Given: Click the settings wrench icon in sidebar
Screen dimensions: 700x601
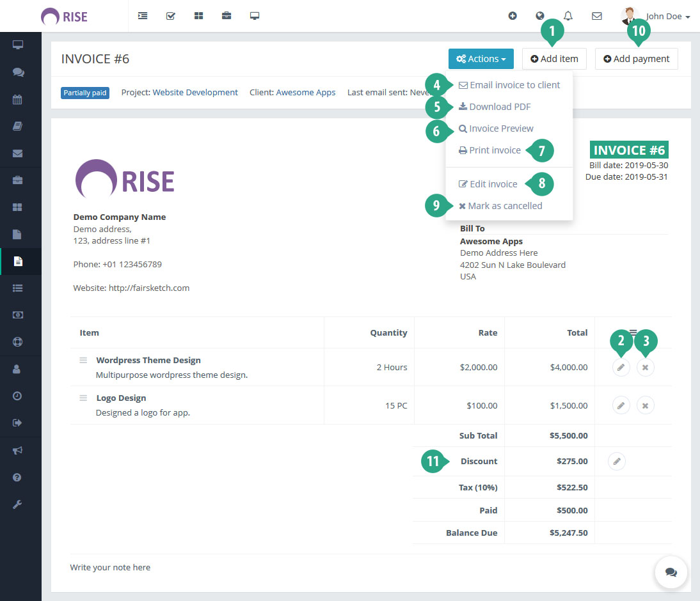Looking at the screenshot, I should point(19,504).
